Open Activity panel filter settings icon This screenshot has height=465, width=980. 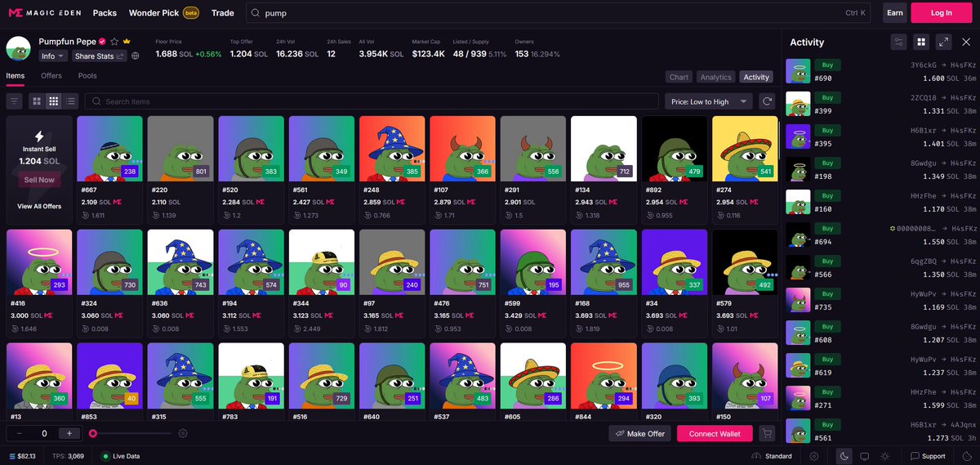coord(898,42)
